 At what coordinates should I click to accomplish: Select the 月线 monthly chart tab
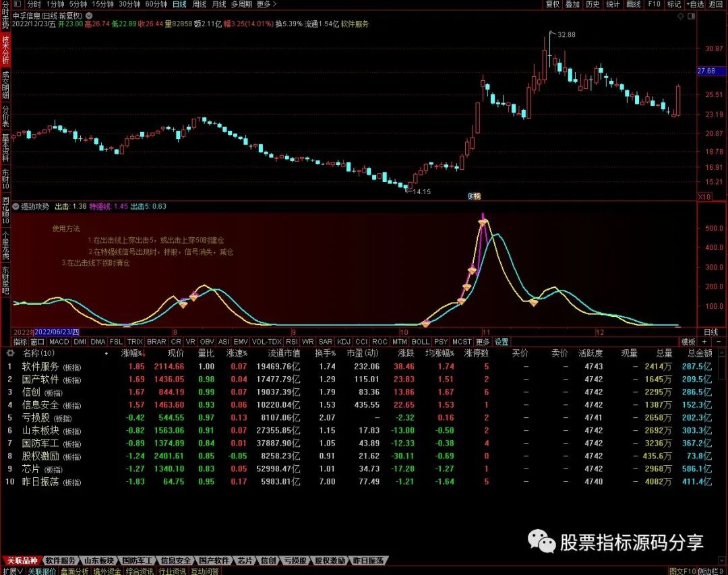coord(218,4)
